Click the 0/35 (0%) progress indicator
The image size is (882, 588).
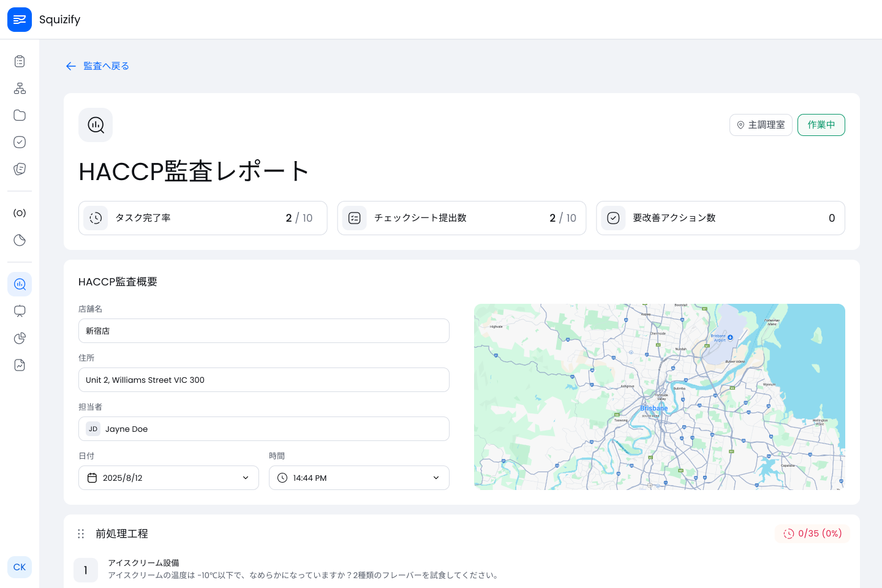[812, 533]
